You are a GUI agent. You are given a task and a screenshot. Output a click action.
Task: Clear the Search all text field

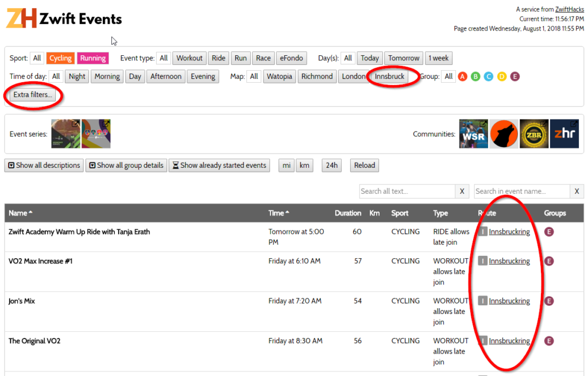tap(462, 191)
